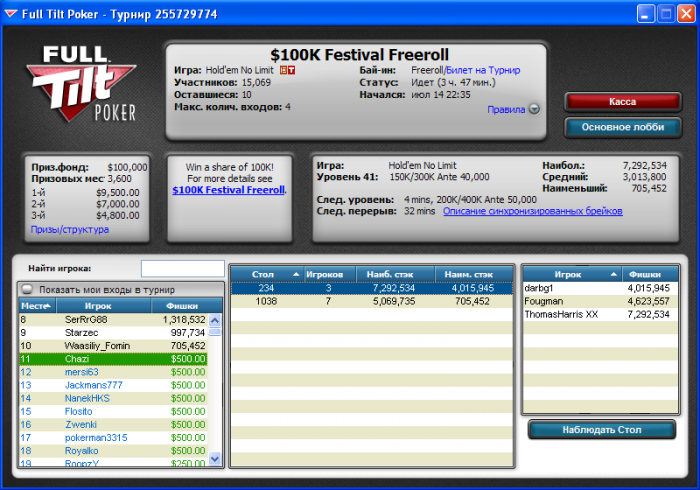Select SerRrG88 in standings list
The height and width of the screenshot is (490, 700).
(113, 320)
